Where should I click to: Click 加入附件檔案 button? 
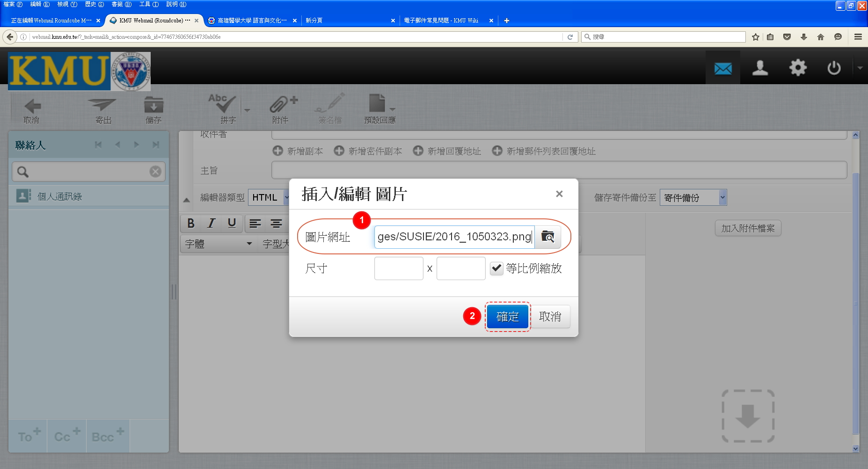coord(748,228)
